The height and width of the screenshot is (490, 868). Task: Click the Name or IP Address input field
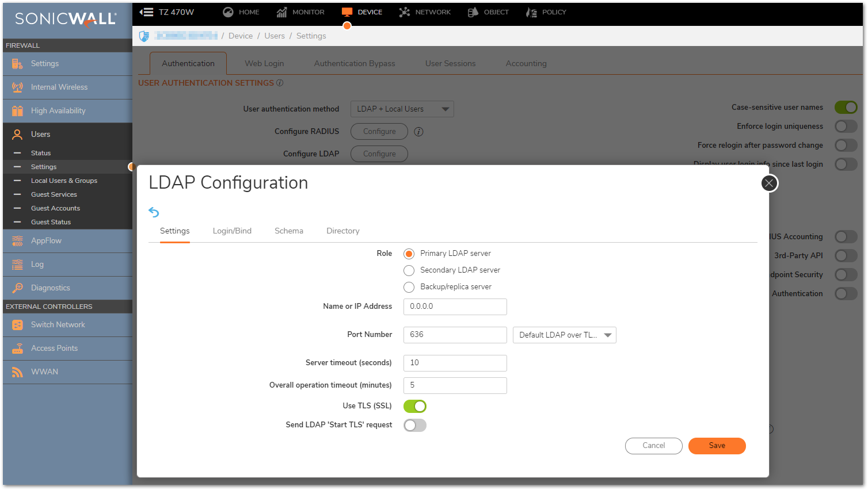(455, 307)
